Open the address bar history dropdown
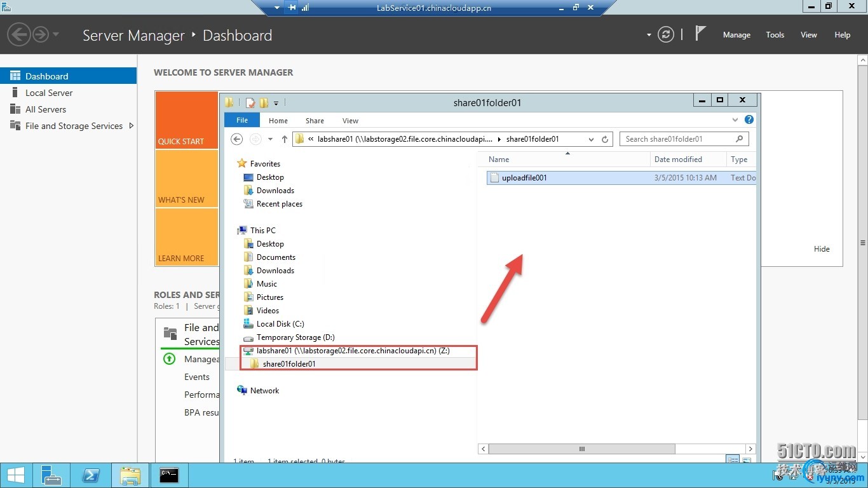The image size is (868, 488). [x=591, y=139]
